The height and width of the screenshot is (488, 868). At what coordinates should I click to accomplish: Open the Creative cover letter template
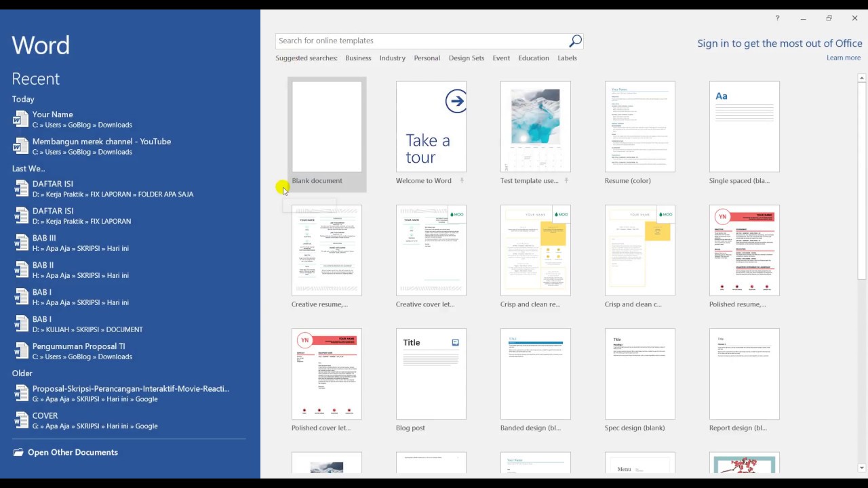pyautogui.click(x=431, y=250)
